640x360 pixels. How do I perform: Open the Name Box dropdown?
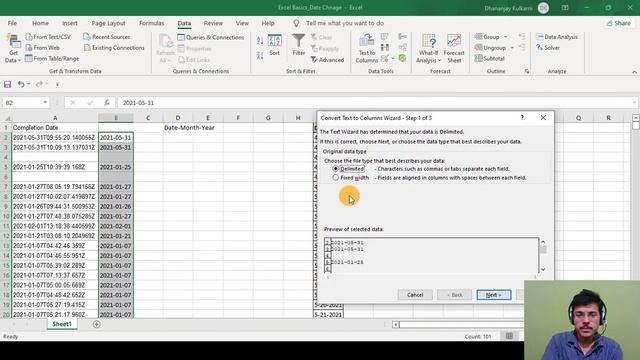(45, 103)
